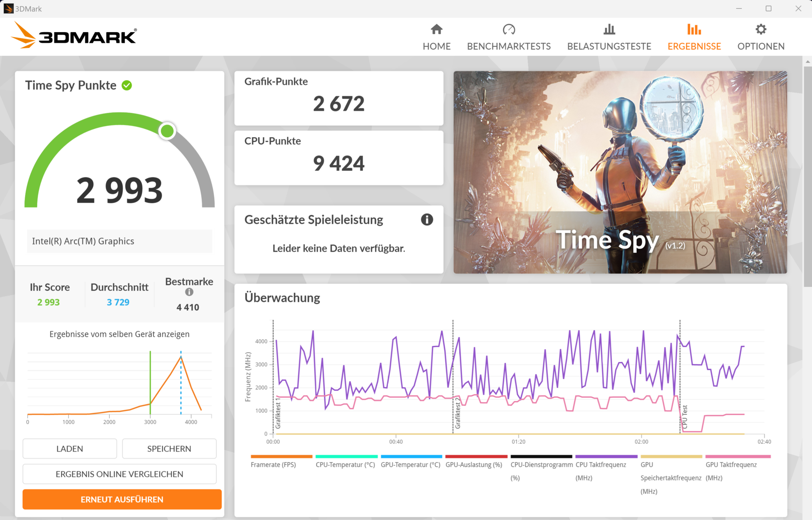Click the Home house icon

pyautogui.click(x=437, y=29)
